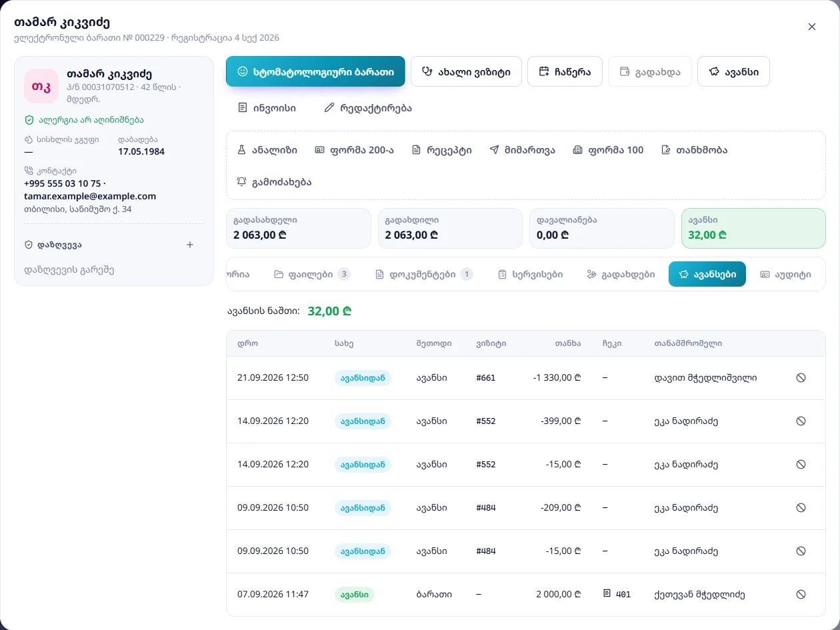Create a მიმართვა referral
The image size is (840, 630).
(x=522, y=150)
